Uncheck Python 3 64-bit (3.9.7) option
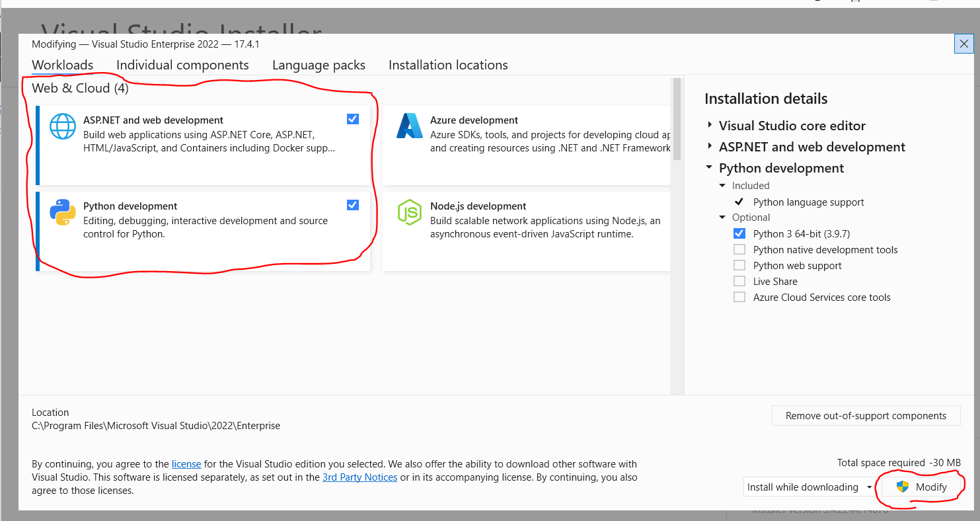This screenshot has height=521, width=980. tap(739, 233)
